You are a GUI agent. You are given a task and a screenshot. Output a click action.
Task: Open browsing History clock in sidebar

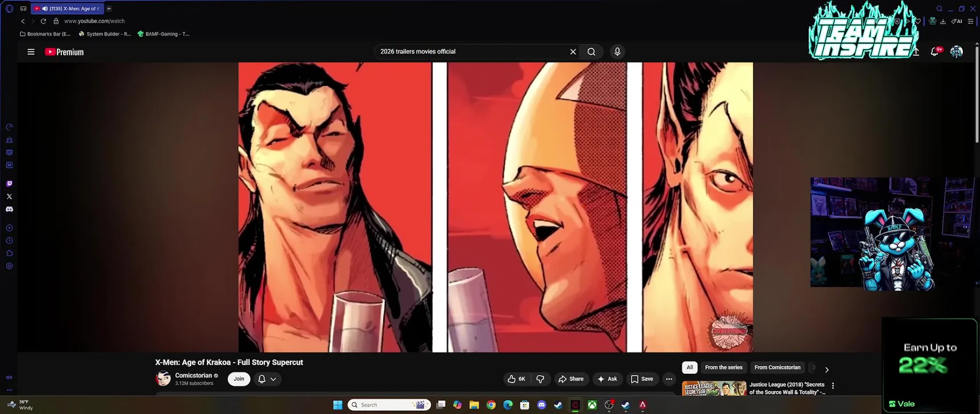tap(9, 241)
